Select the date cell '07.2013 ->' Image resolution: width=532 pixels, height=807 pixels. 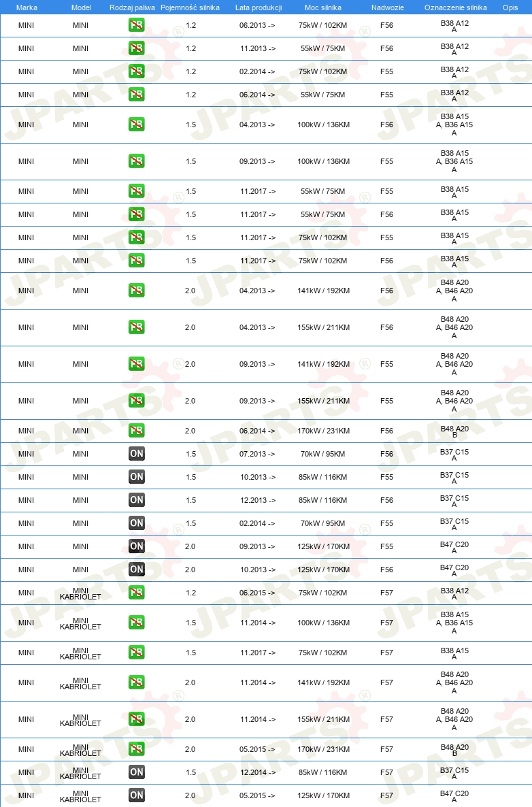tap(257, 454)
